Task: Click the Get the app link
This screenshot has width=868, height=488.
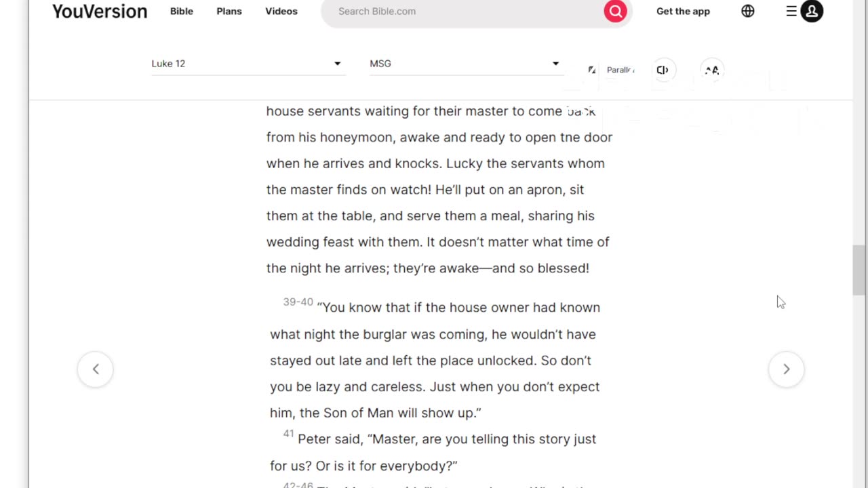Action: pos(683,12)
